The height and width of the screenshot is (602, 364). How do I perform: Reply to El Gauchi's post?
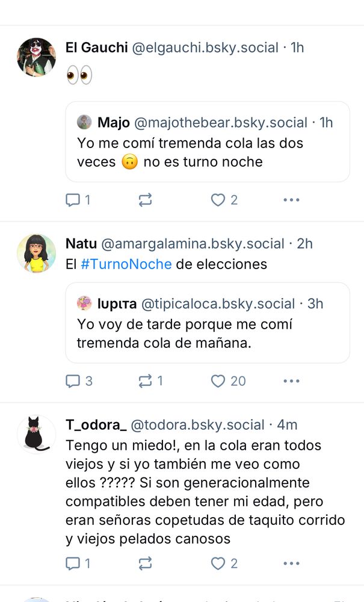coord(78,200)
